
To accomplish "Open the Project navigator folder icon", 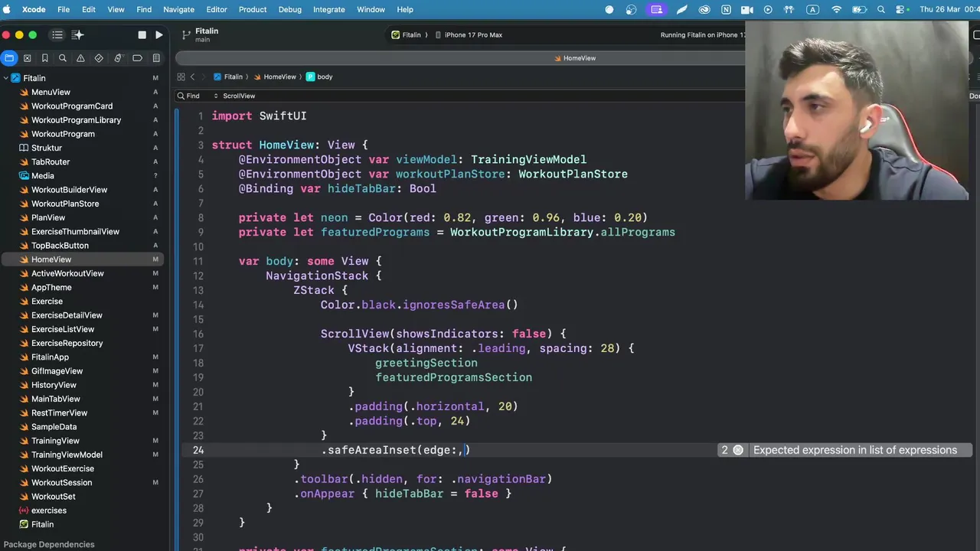I will 8,58.
